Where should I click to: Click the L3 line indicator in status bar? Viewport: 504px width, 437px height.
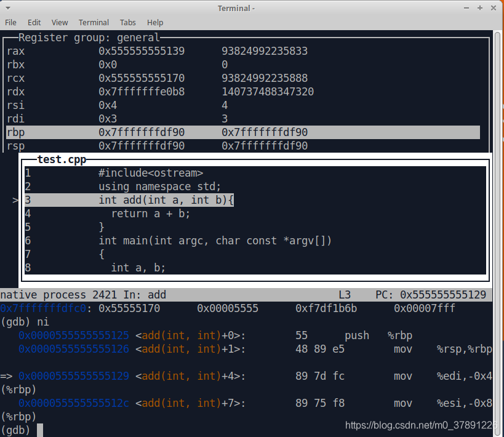(345, 295)
